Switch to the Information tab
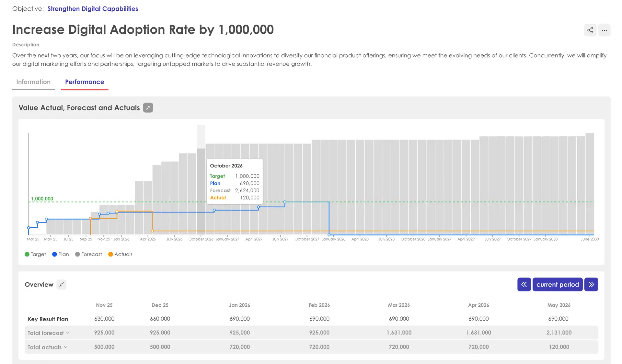This screenshot has width=622, height=364. pyautogui.click(x=33, y=82)
